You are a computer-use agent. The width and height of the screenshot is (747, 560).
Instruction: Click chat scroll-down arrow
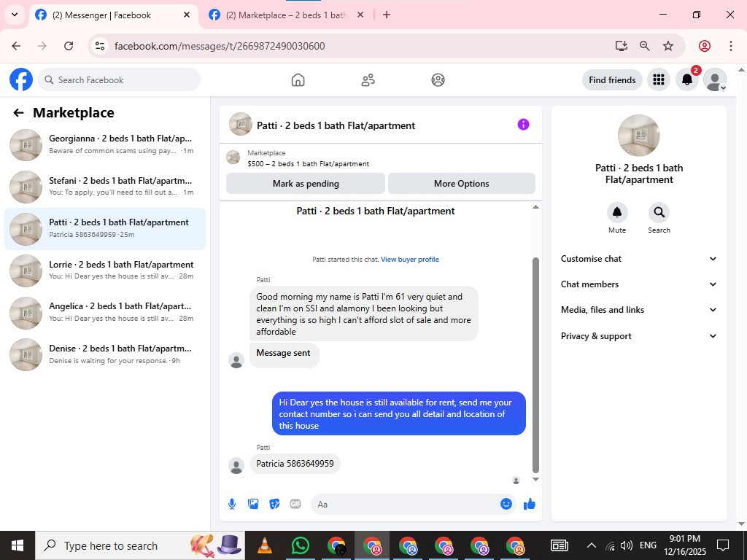click(535, 480)
